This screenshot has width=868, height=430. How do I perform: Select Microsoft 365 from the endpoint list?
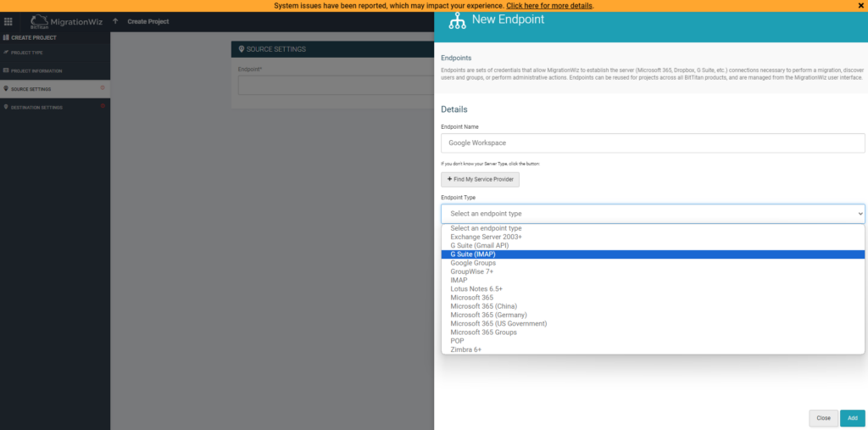pos(471,298)
